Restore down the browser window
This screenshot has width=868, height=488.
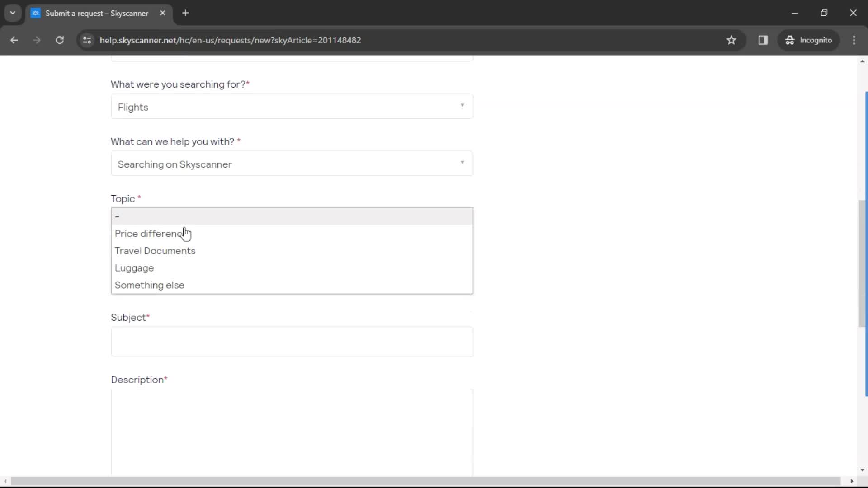(x=824, y=13)
